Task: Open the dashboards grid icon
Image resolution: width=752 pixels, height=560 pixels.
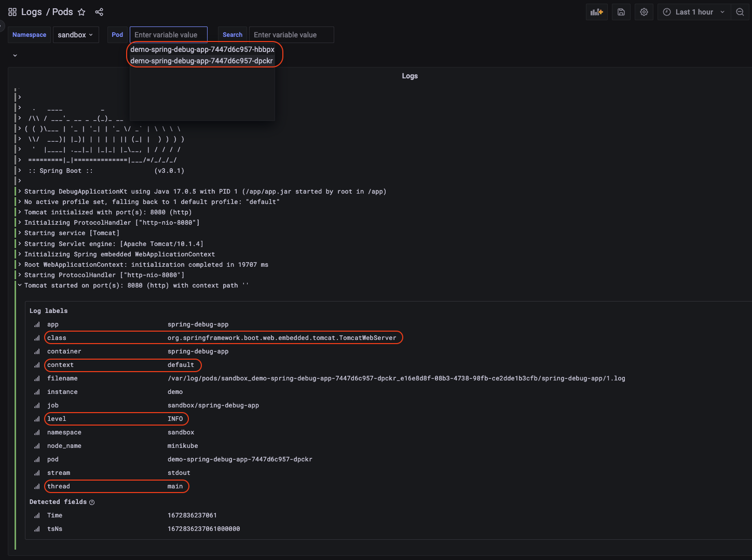Action: (x=12, y=12)
